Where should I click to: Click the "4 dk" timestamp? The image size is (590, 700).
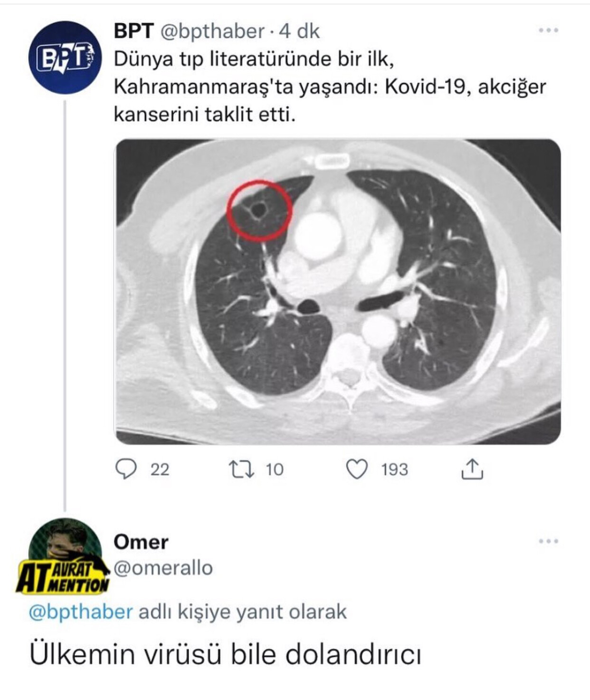tap(299, 31)
